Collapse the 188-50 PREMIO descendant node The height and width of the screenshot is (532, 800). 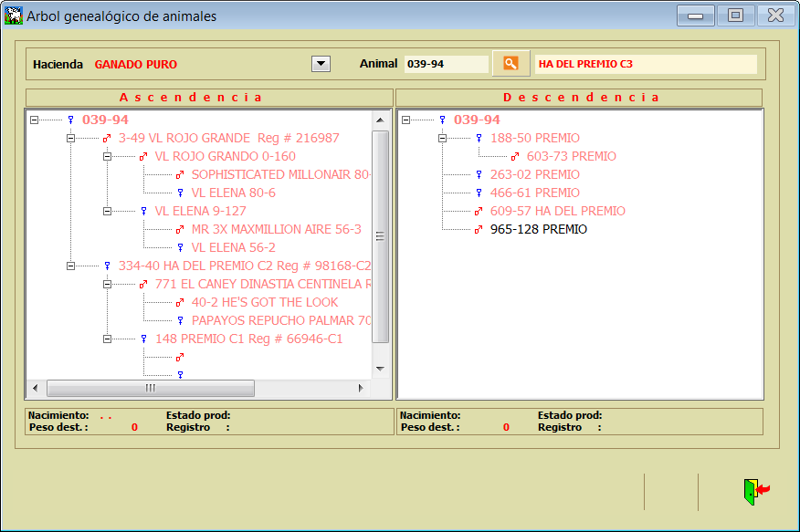pyautogui.click(x=442, y=138)
